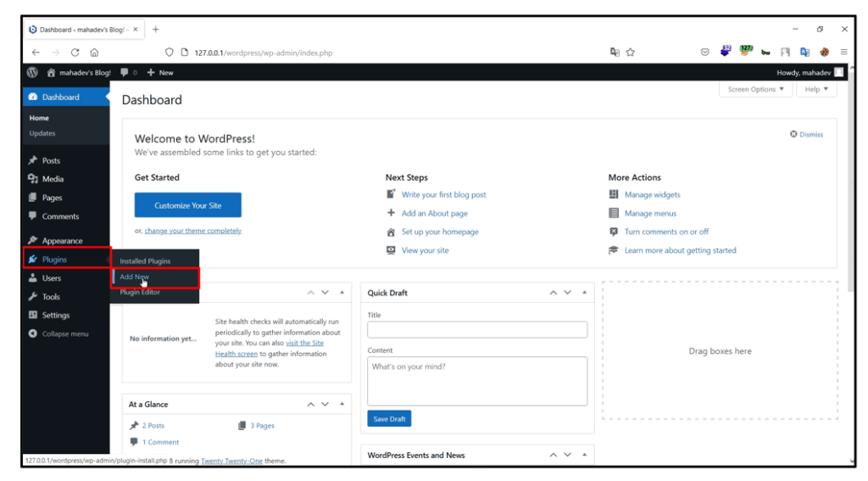The height and width of the screenshot is (481, 868).
Task: Move Quick Draft box down
Action: point(567,293)
